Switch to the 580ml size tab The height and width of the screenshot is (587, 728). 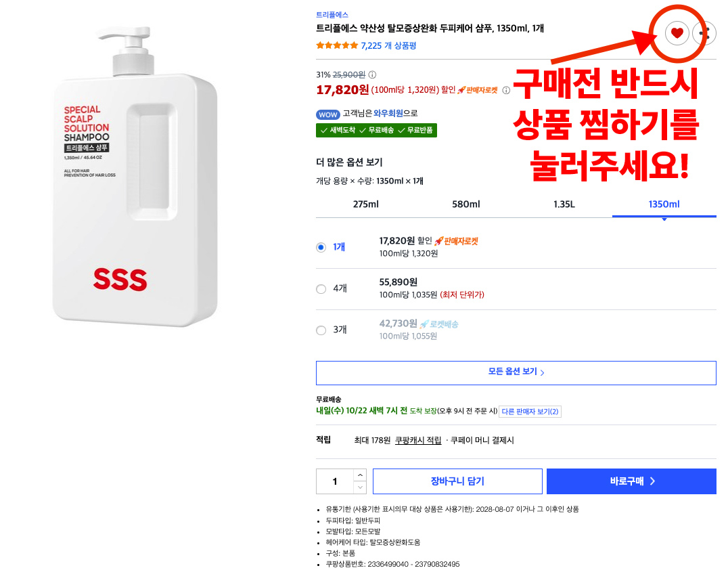pos(465,204)
